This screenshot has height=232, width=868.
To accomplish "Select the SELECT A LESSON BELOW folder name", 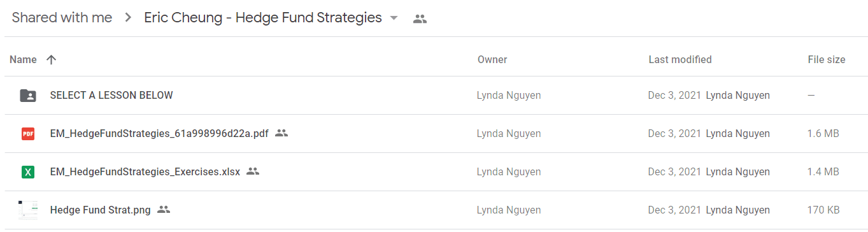I will [x=111, y=95].
